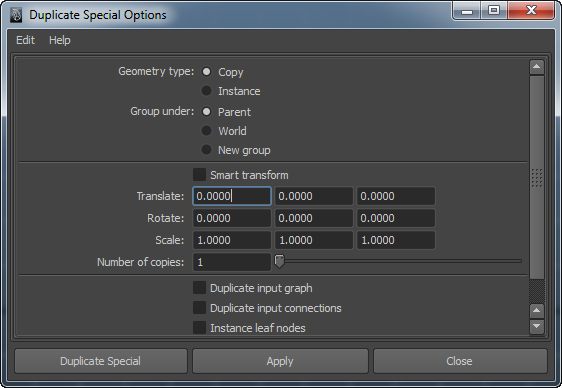562x388 pixels.
Task: Click the scrollbar down arrow
Action: pos(537,326)
